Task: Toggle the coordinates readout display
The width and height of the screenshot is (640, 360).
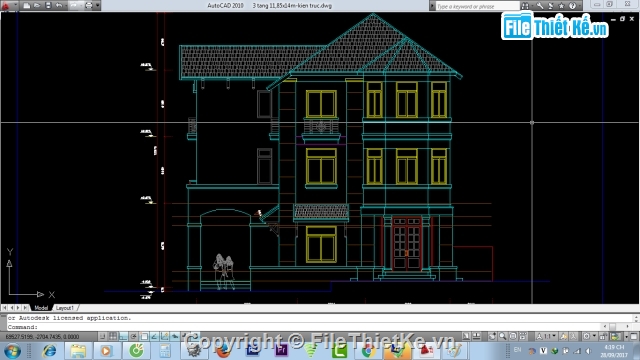Action: point(42,337)
